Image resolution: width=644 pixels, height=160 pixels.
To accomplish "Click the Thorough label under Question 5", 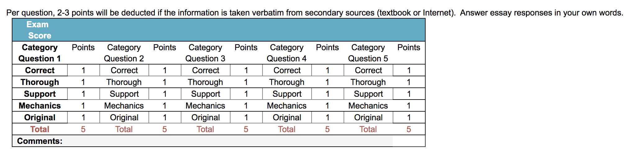I will click(x=368, y=82).
